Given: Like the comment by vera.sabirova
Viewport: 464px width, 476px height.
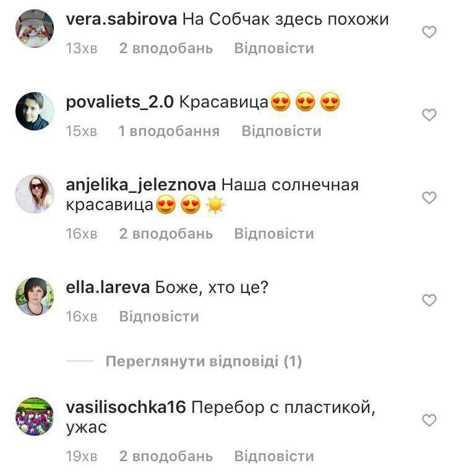Looking at the screenshot, I should [429, 32].
